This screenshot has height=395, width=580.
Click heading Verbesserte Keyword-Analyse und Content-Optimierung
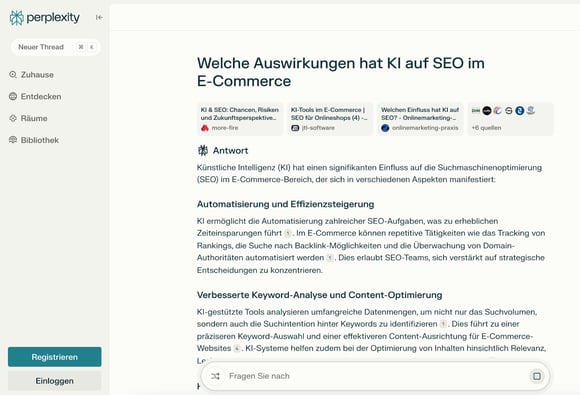pyautogui.click(x=320, y=295)
